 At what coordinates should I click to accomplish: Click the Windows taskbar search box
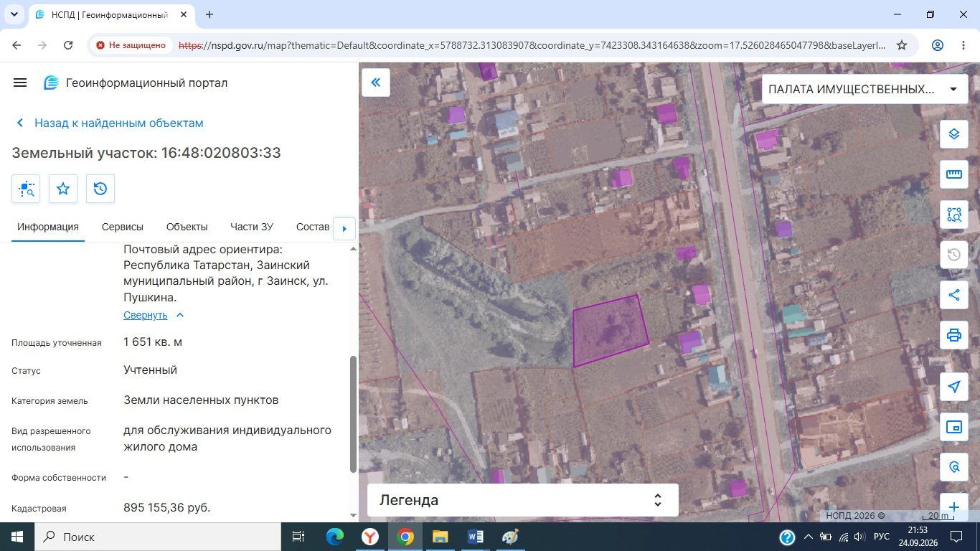click(157, 537)
